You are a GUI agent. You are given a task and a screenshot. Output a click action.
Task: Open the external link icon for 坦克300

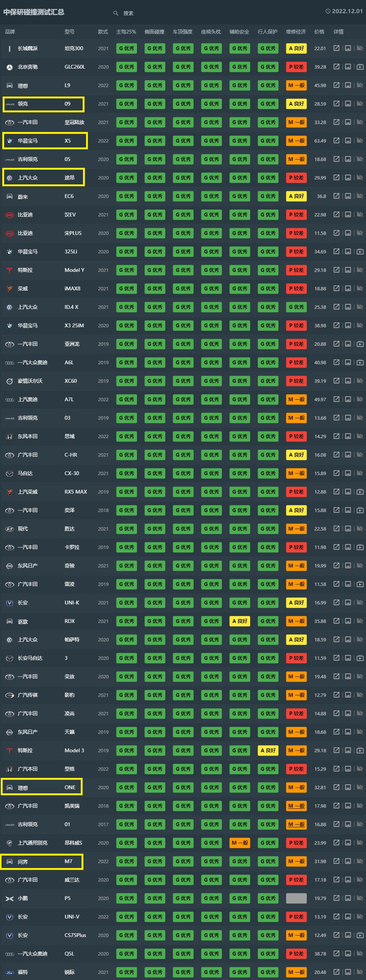[x=336, y=48]
